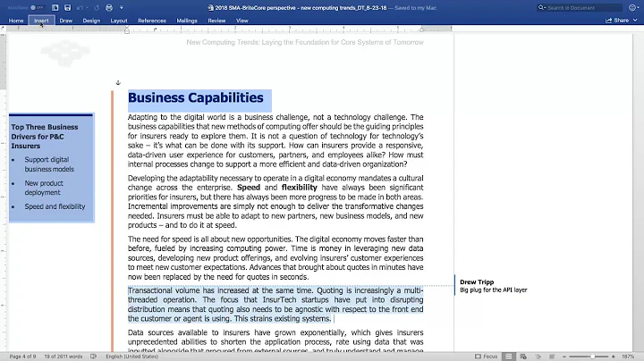The width and height of the screenshot is (644, 361).
Task: Click the document file icon beside the title
Action: [211, 8]
